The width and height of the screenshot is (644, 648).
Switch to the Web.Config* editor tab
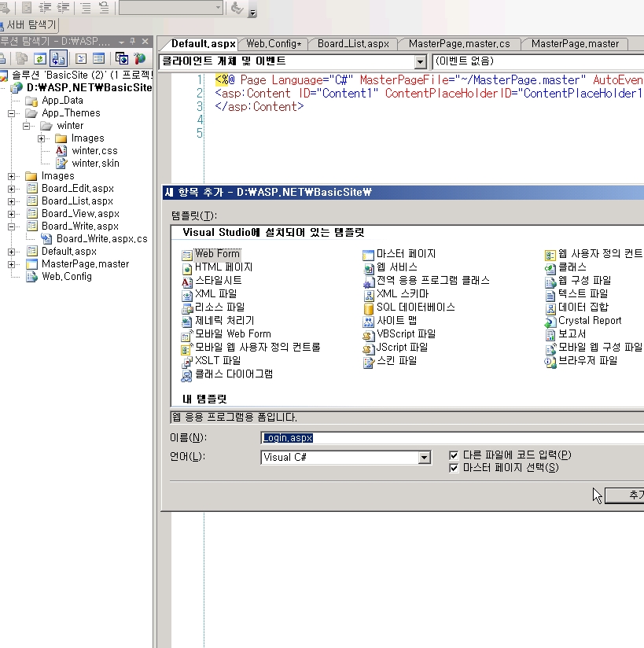(x=274, y=44)
